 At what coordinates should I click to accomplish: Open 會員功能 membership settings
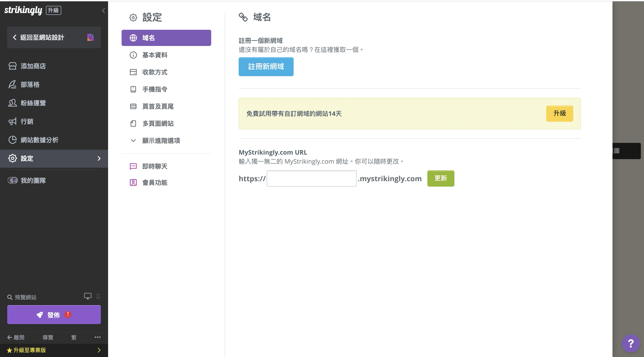(154, 183)
